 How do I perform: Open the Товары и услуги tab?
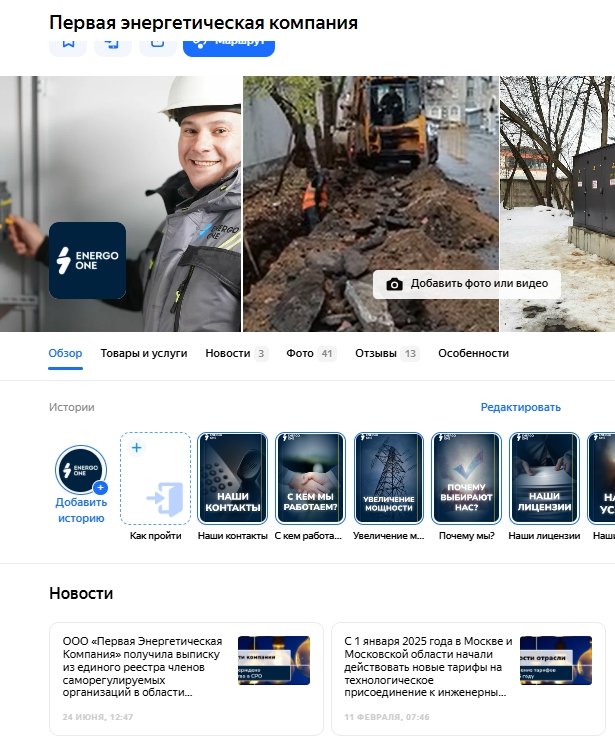144,353
